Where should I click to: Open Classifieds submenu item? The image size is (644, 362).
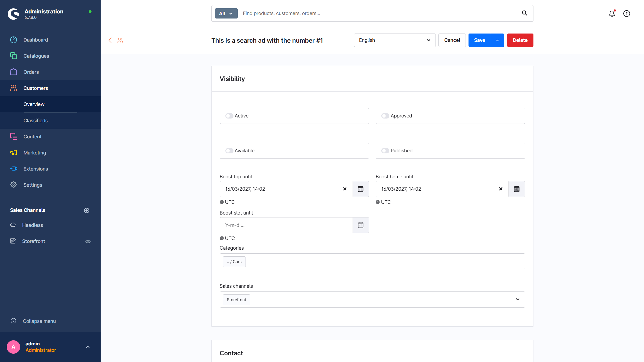[35, 121]
